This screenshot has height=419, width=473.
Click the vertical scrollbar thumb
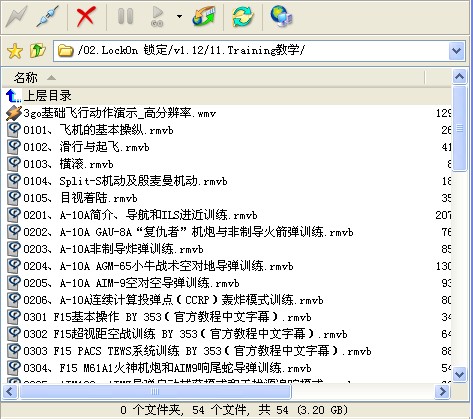(459, 128)
